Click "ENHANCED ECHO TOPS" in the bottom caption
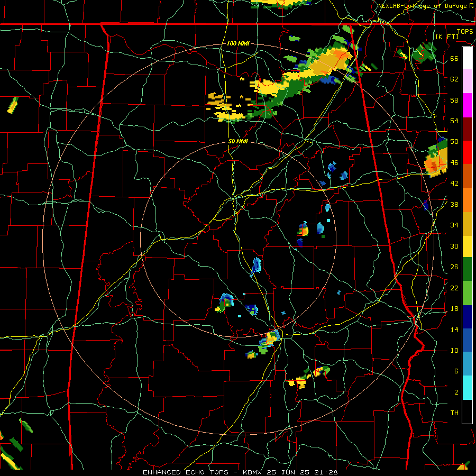Screen dimensions: 476x476 186,472
